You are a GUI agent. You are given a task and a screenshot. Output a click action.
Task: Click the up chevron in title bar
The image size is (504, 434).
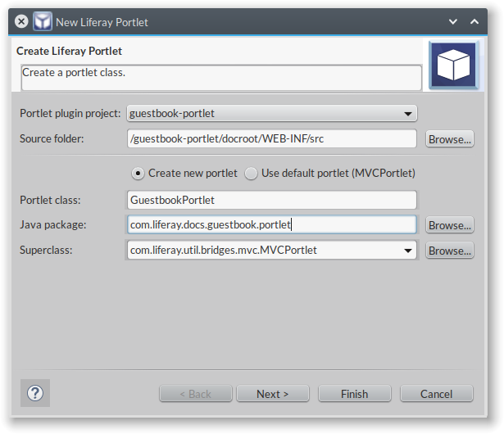[474, 22]
